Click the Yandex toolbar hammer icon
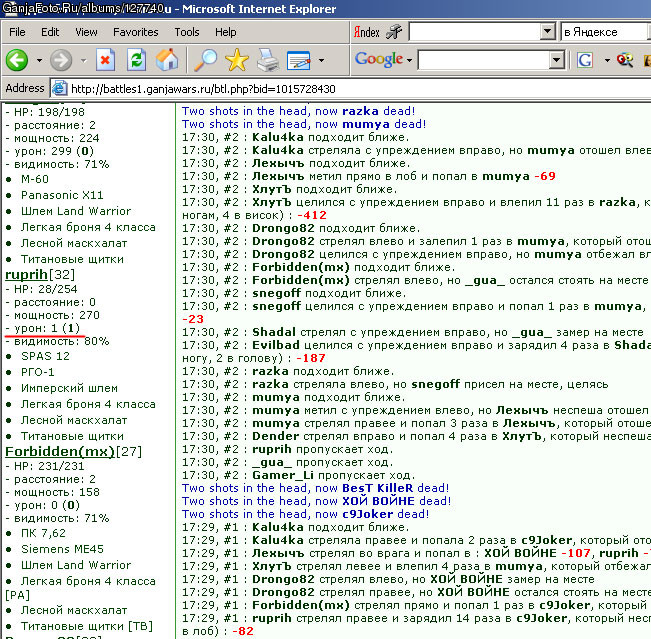Viewport: 651px width, 639px height. point(394,32)
